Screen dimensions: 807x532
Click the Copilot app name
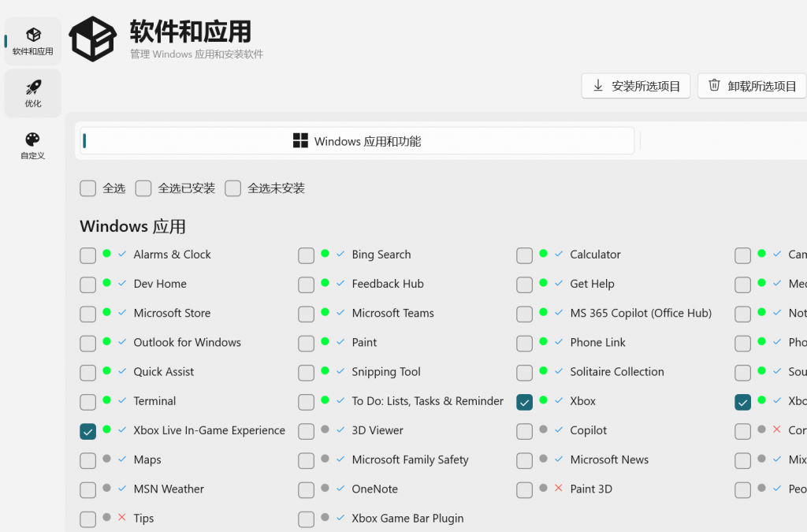pos(588,430)
